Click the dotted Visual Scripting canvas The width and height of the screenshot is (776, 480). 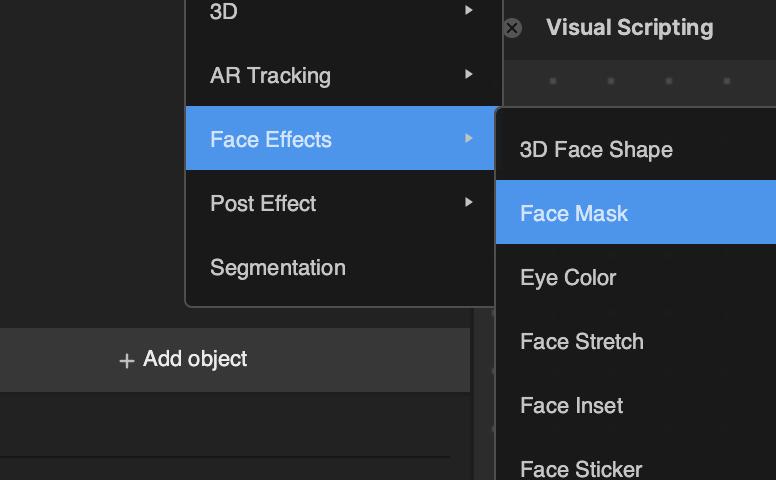point(640,82)
